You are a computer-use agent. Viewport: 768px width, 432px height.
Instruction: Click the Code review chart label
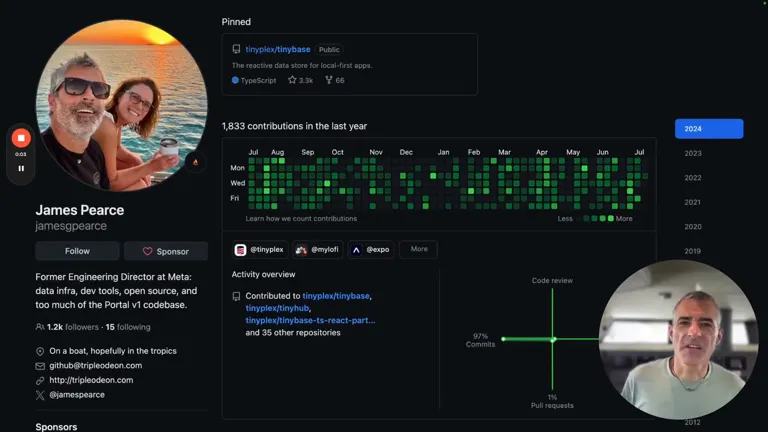click(x=552, y=281)
